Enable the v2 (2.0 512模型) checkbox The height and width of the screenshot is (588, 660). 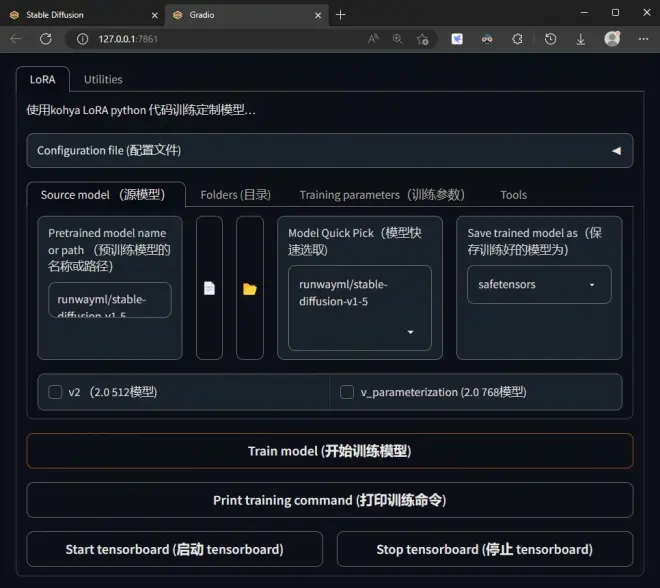[55, 392]
